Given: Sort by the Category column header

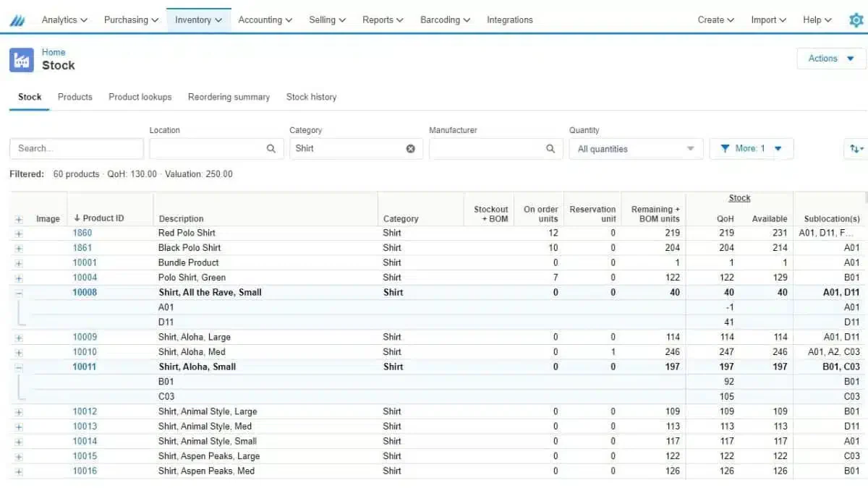Looking at the screenshot, I should point(401,219).
